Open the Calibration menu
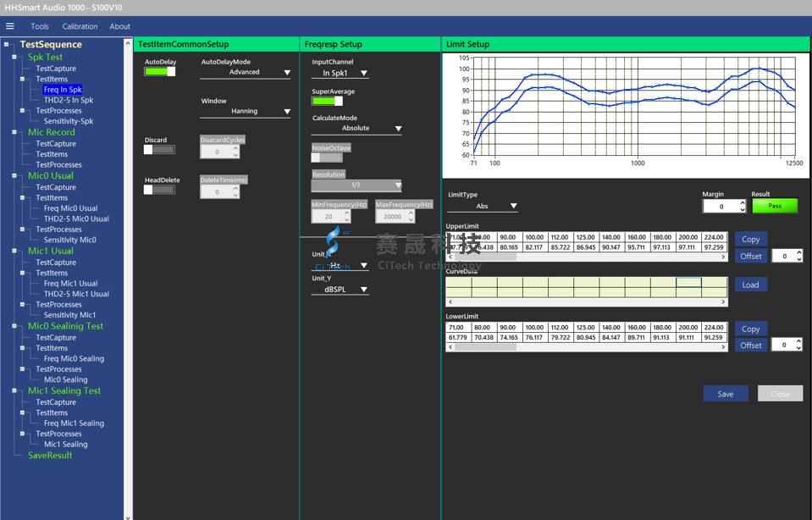 [80, 26]
